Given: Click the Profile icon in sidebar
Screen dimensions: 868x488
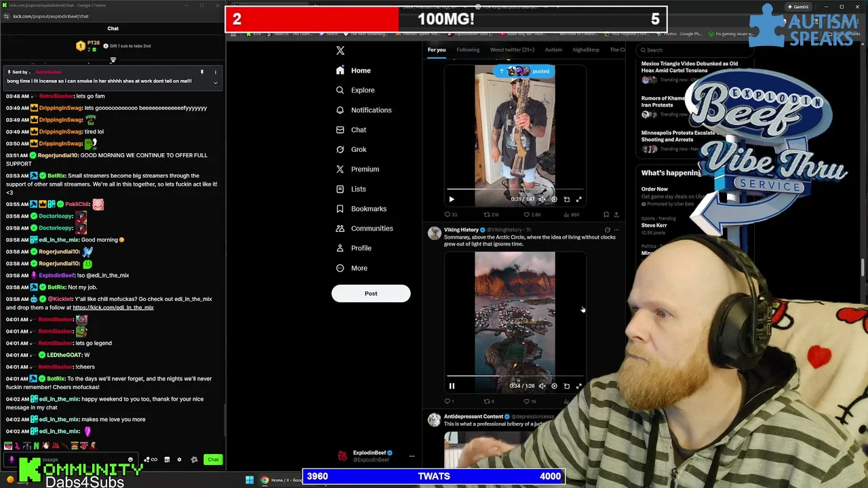Looking at the screenshot, I should 340,248.
